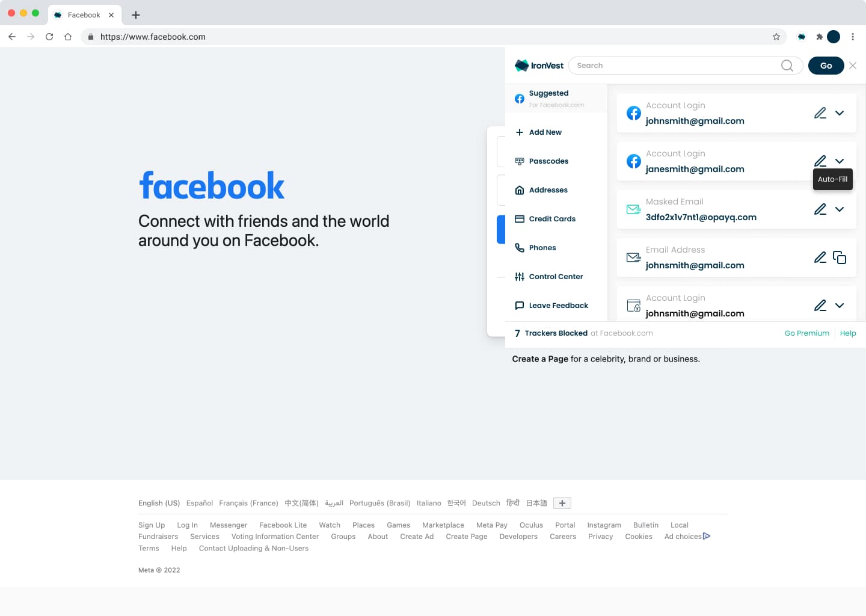This screenshot has height=616, width=866.
Task: Edit the last Account Login entry
Action: (x=820, y=306)
